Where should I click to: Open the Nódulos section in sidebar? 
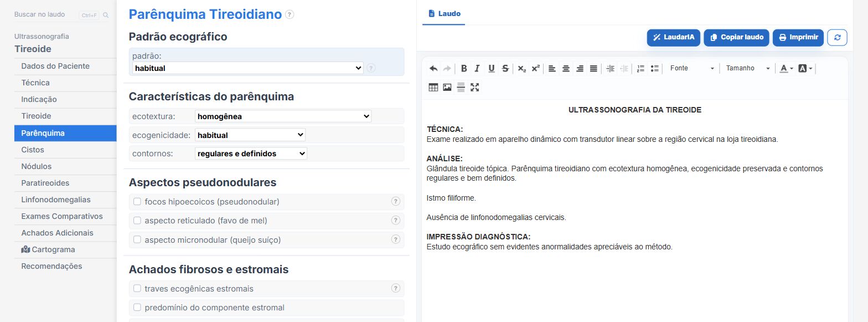65,166
